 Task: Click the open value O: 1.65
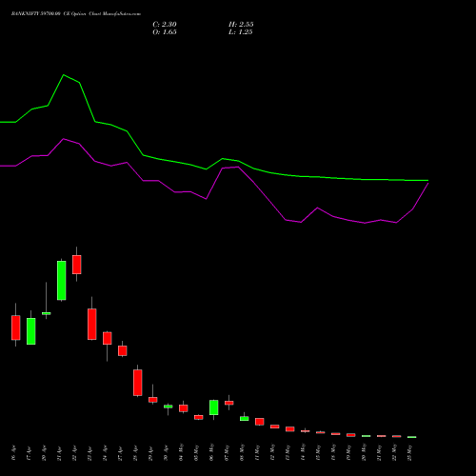[165, 32]
